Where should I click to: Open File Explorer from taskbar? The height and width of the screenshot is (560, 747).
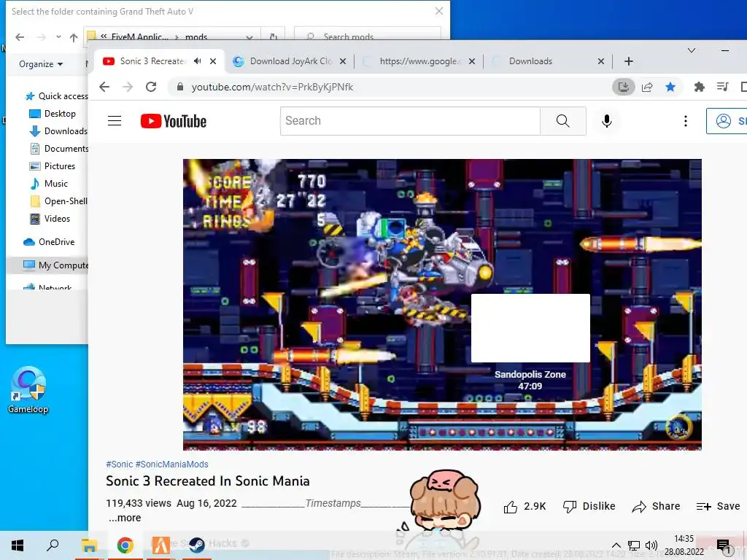click(x=88, y=545)
